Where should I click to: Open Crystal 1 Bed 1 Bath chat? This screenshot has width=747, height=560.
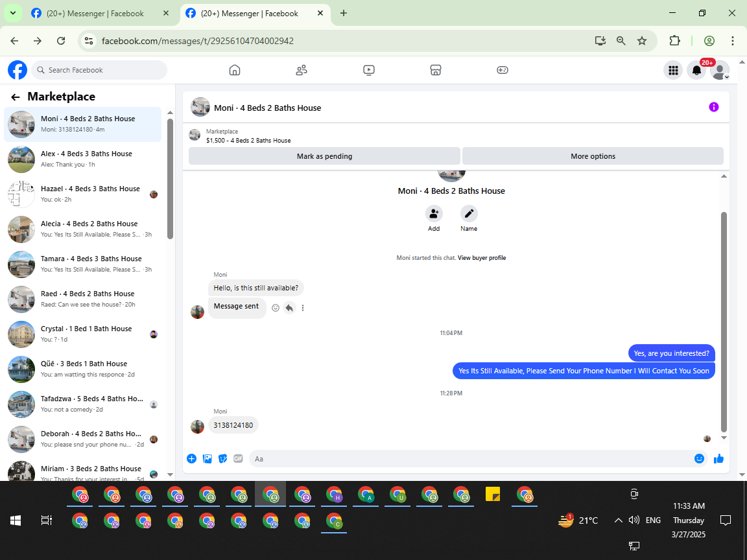pos(83,334)
